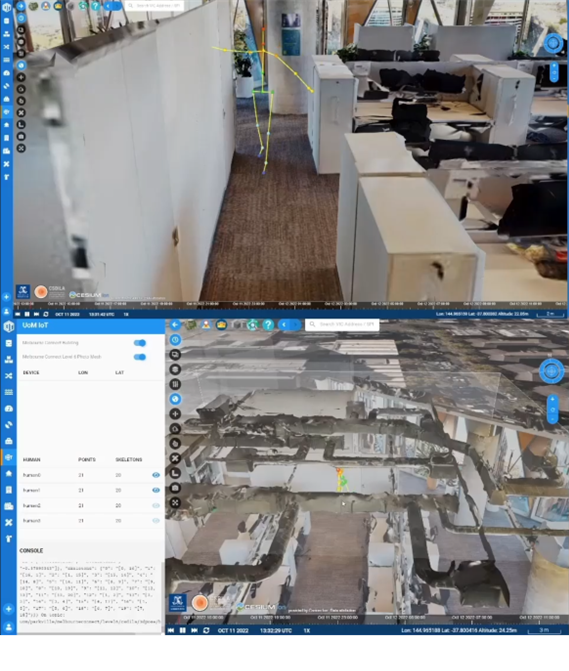
Task: Expand the 1X playback speed selector in lower timeline
Action: [x=306, y=630]
